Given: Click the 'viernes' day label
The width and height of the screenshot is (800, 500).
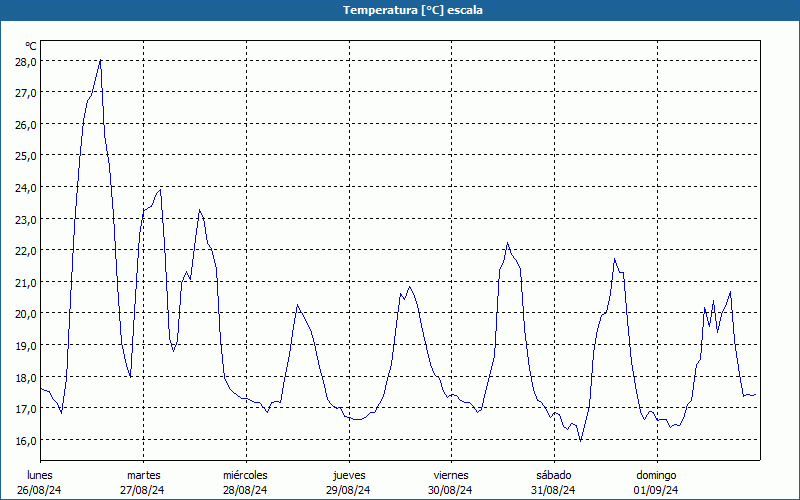Looking at the screenshot, I should [x=451, y=475].
